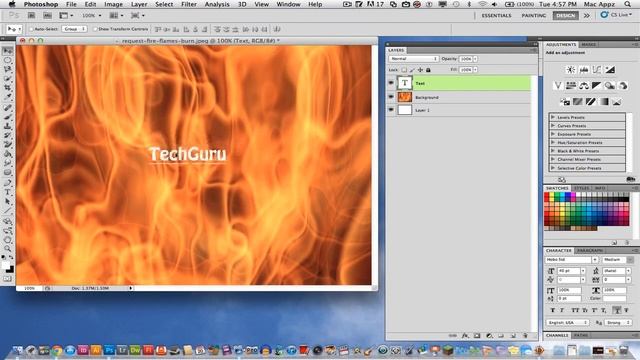Switch to the Masks tab

588,44
